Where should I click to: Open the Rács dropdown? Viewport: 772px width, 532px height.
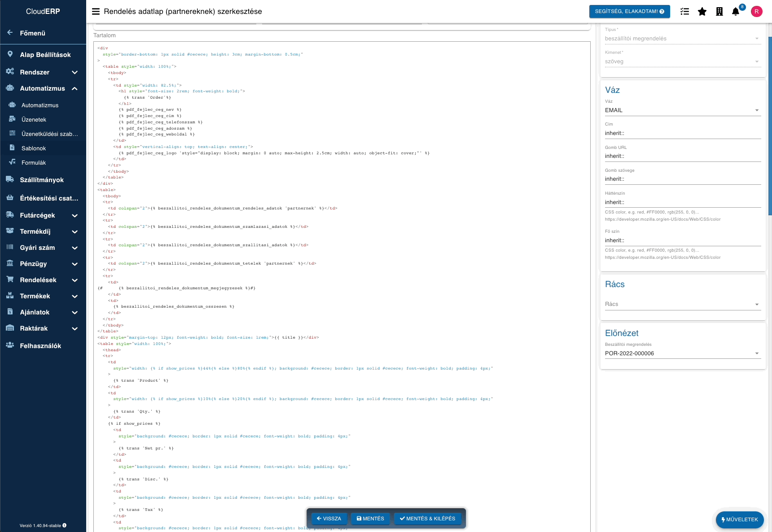pos(682,304)
